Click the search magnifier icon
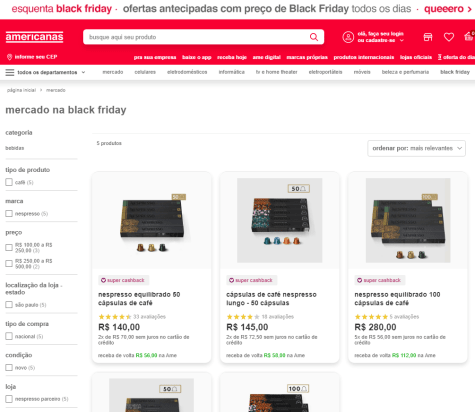The image size is (475, 412). tap(314, 37)
